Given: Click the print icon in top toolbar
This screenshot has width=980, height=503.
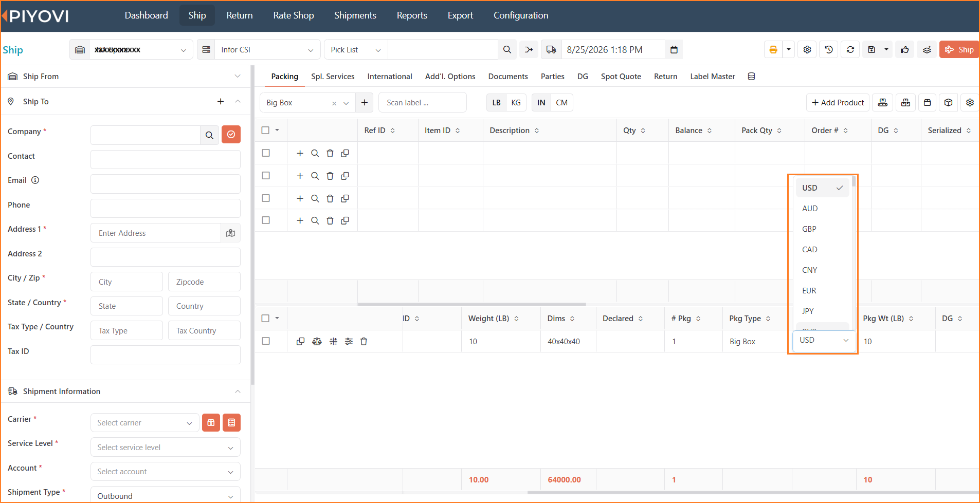Looking at the screenshot, I should pyautogui.click(x=773, y=50).
